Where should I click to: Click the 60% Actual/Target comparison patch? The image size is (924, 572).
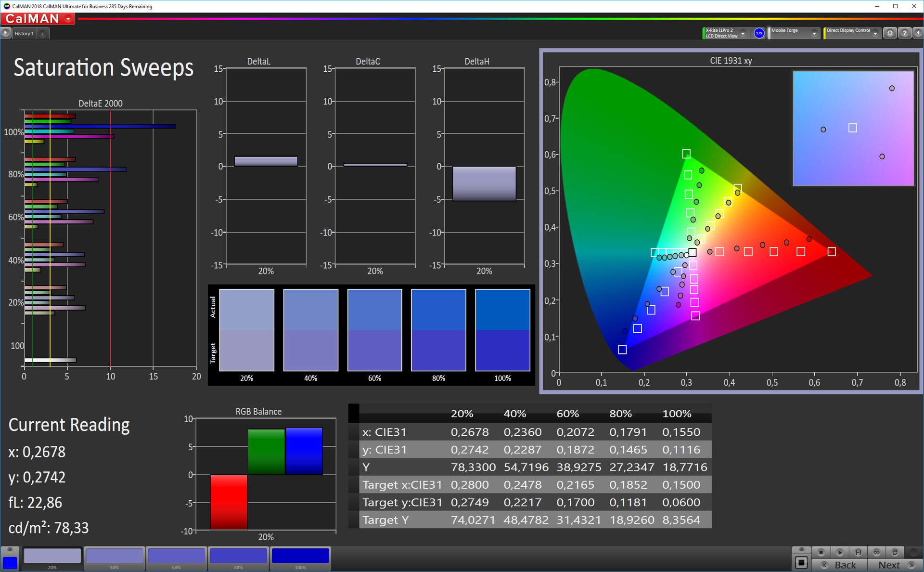[374, 330]
